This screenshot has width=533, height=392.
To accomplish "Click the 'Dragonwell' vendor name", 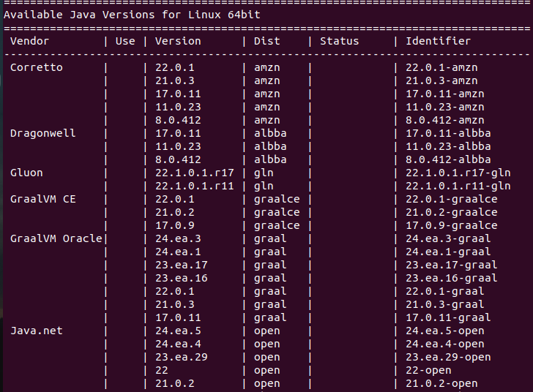I will tap(42, 133).
